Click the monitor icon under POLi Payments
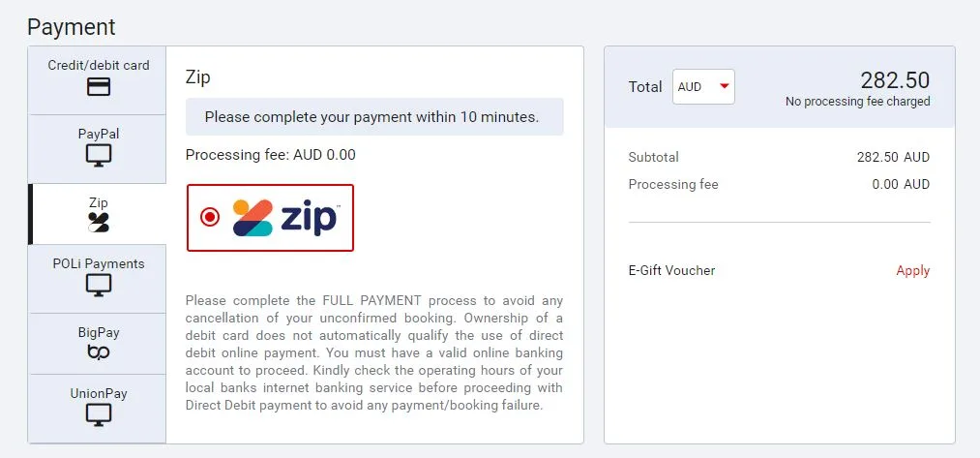 (x=99, y=285)
